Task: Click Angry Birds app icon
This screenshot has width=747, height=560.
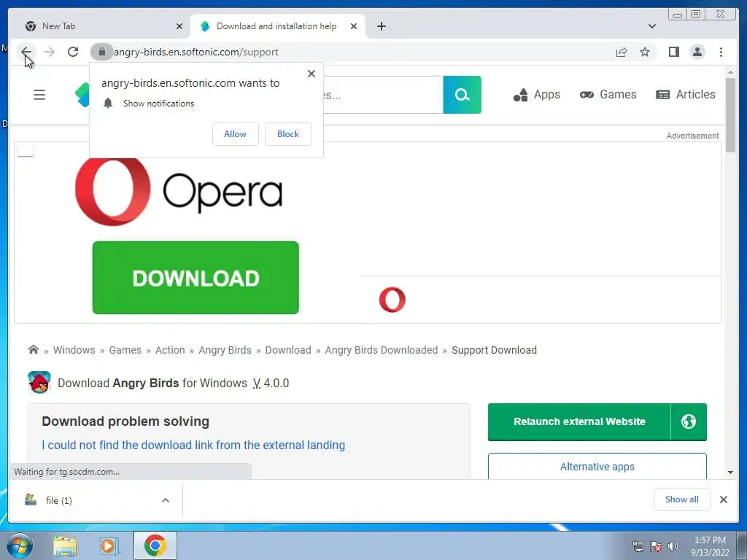Action: pos(39,382)
